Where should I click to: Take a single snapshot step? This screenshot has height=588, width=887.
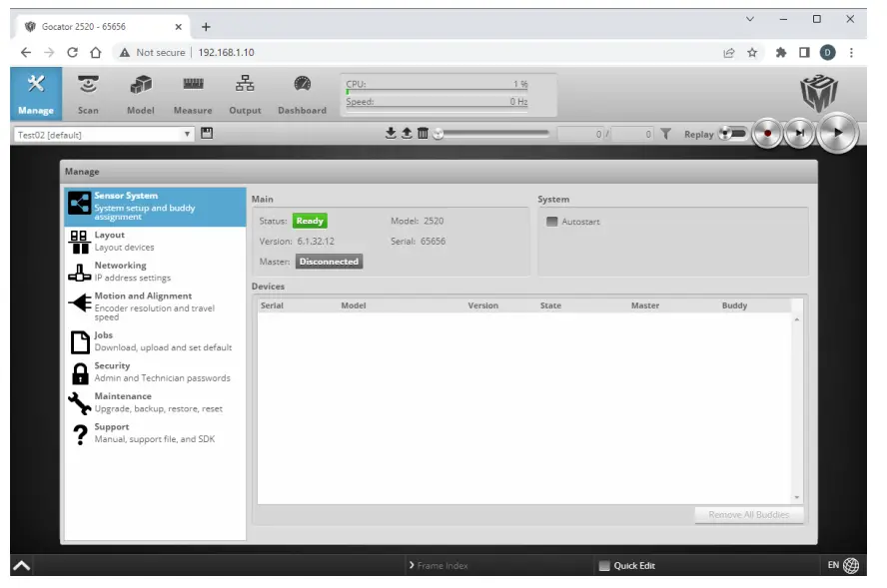click(799, 134)
